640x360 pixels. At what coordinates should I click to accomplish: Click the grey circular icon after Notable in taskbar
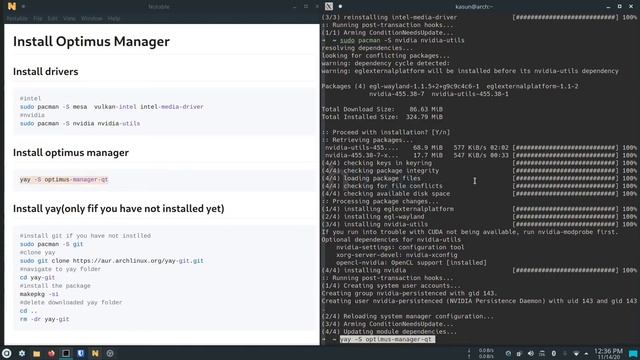click(110, 353)
